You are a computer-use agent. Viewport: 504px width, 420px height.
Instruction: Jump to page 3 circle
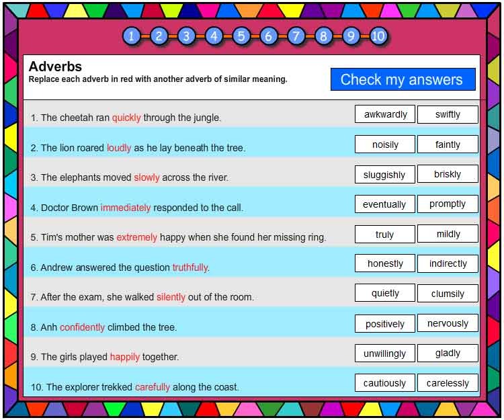[186, 36]
